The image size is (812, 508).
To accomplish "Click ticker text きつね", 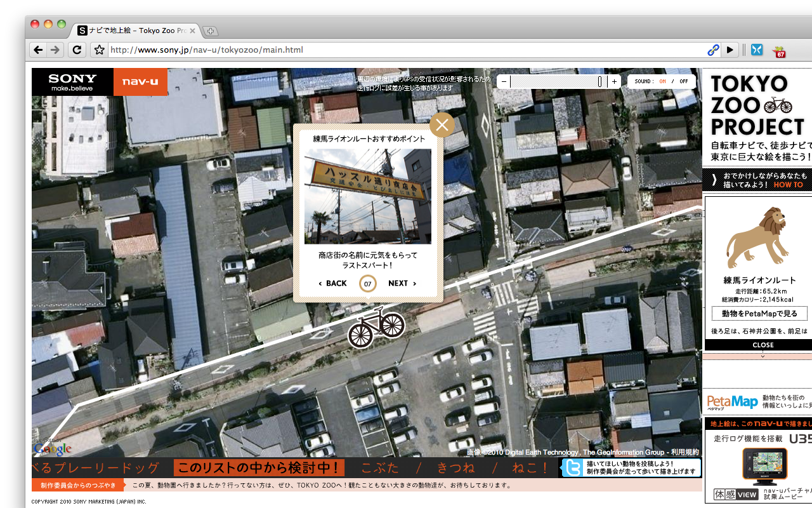I will click(x=455, y=468).
